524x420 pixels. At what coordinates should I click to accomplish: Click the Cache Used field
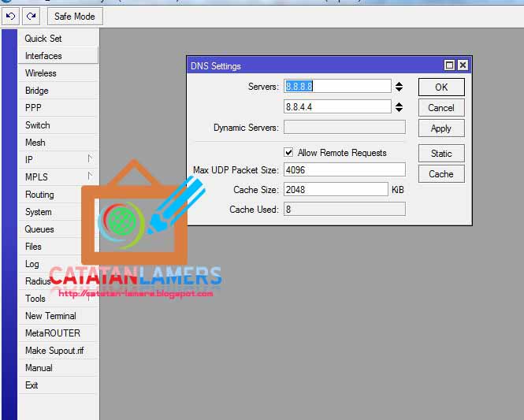click(x=344, y=209)
